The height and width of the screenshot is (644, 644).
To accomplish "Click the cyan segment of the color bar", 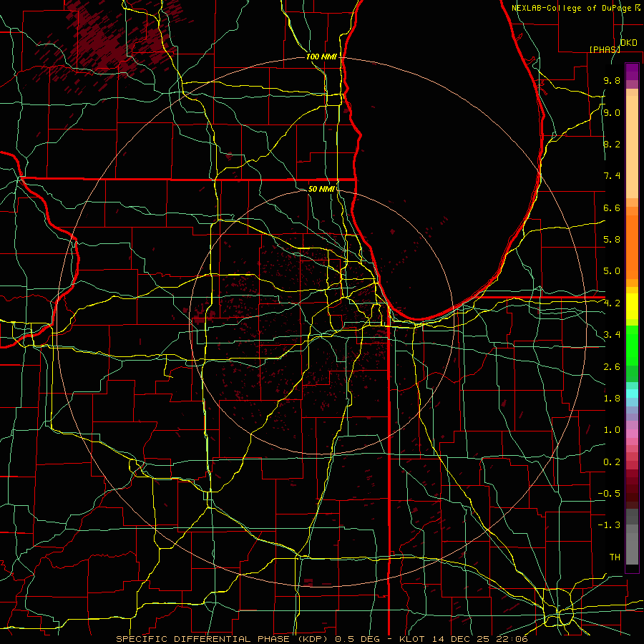I will pyautogui.click(x=632, y=394).
